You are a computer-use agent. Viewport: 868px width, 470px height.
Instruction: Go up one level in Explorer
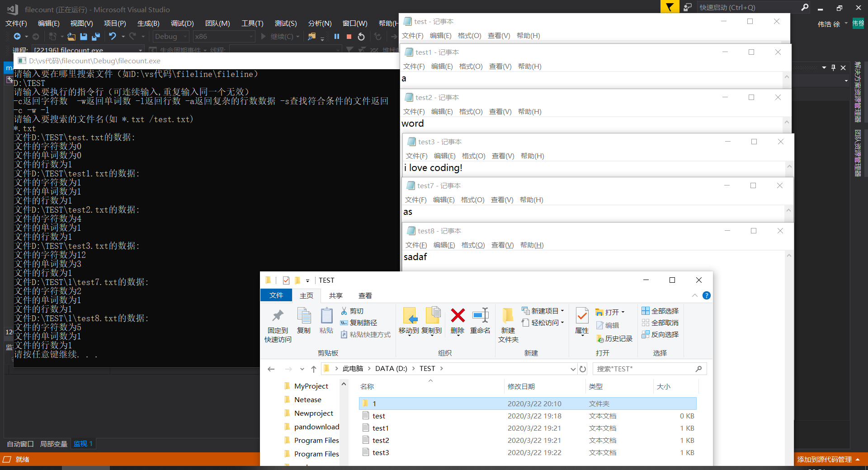[314, 369]
